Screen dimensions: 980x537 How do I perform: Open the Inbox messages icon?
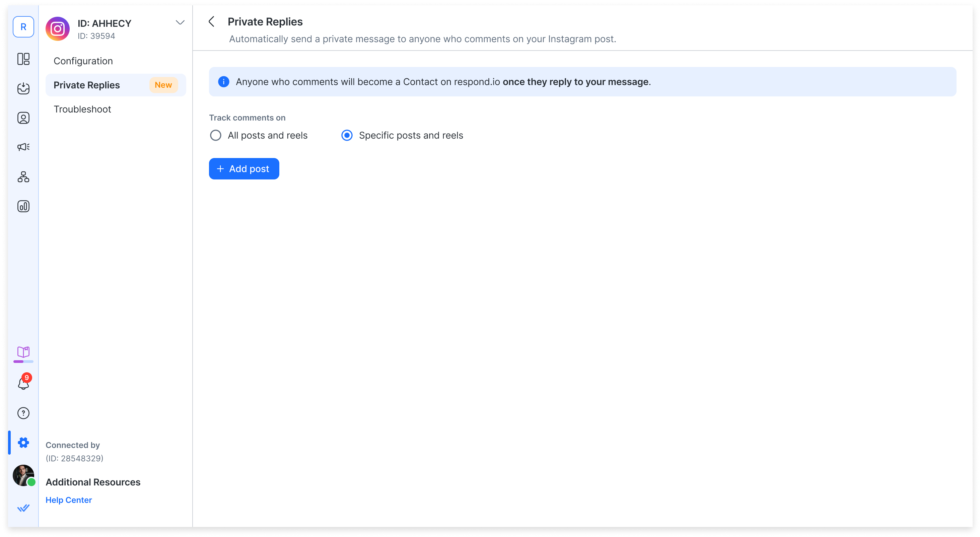23,88
